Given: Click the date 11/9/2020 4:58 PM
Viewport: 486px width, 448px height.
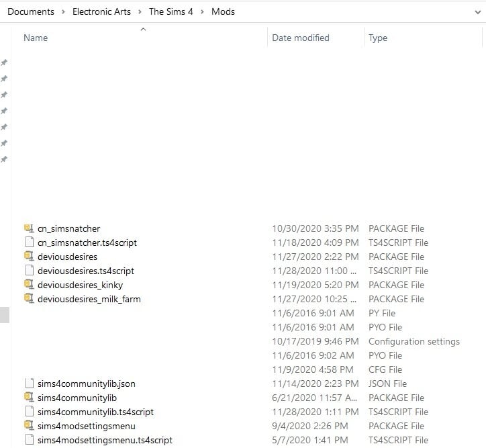Looking at the screenshot, I should [x=312, y=369].
